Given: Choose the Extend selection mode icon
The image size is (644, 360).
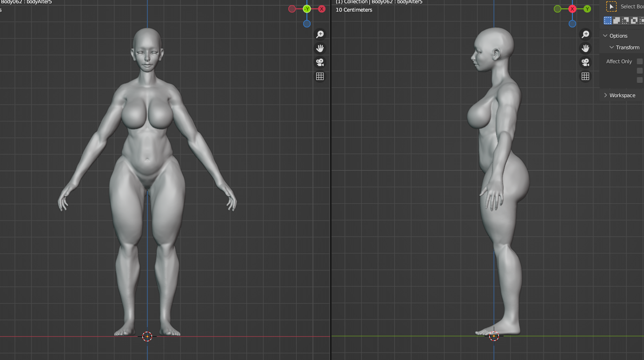Looking at the screenshot, I should tap(617, 20).
